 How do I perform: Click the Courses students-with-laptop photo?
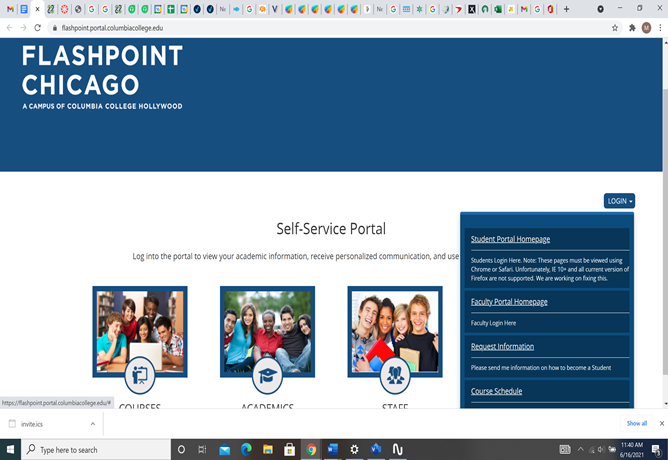[140, 331]
